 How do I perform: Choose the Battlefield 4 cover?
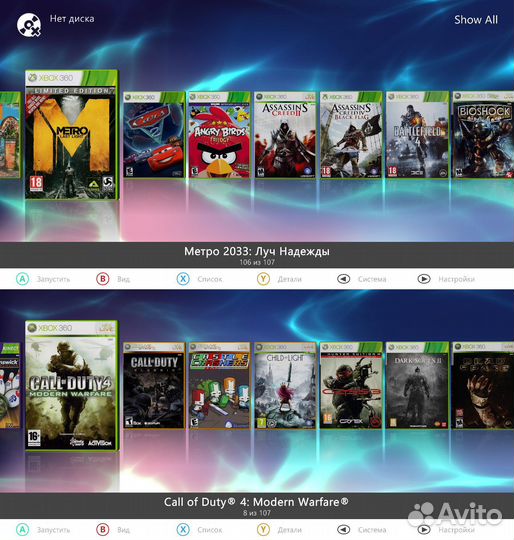point(417,135)
